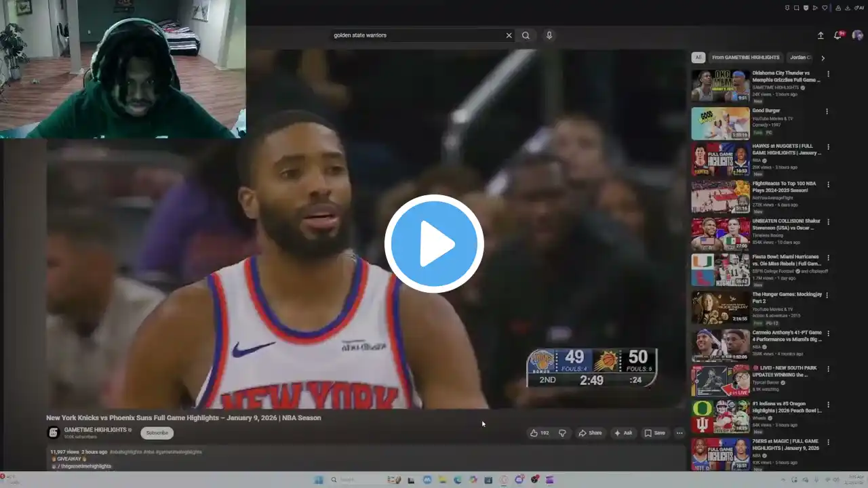Open the browser profile icon
Image resolution: width=868 pixels, height=488 pixels.
tap(838, 8)
